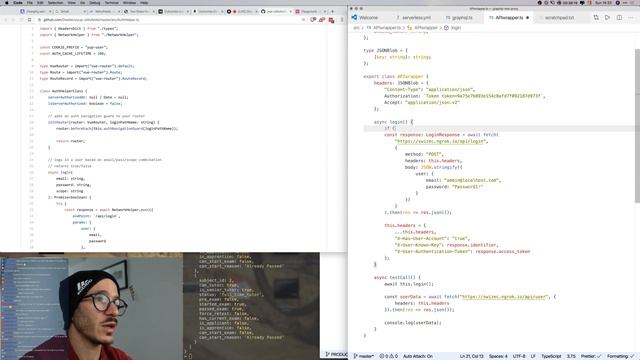The image size is (640, 360).
Task: Click the bottom terminal PRODUCTION branch label
Action: pos(337,354)
